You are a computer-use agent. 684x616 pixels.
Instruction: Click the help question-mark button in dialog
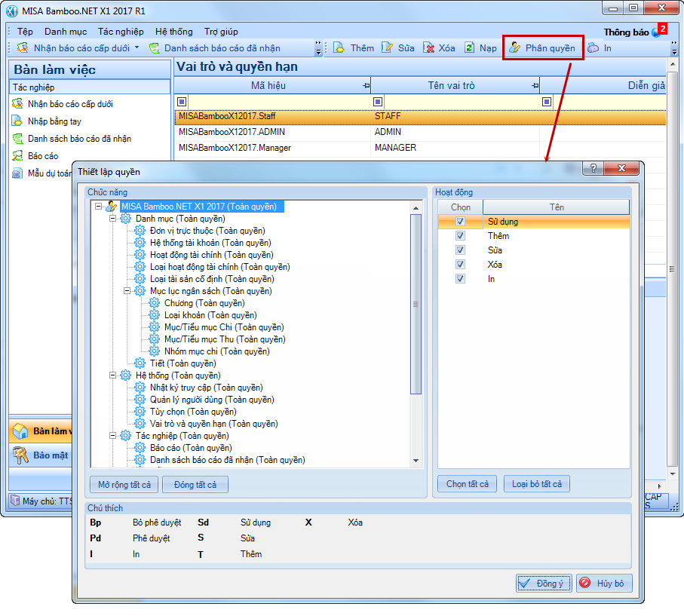coord(594,168)
